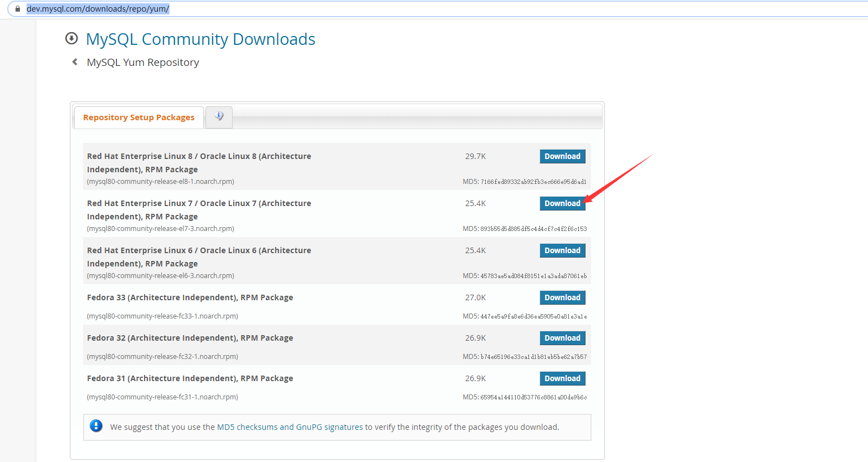
Task: Click the 26.9K size in the Fedora 32 row
Action: click(x=475, y=338)
